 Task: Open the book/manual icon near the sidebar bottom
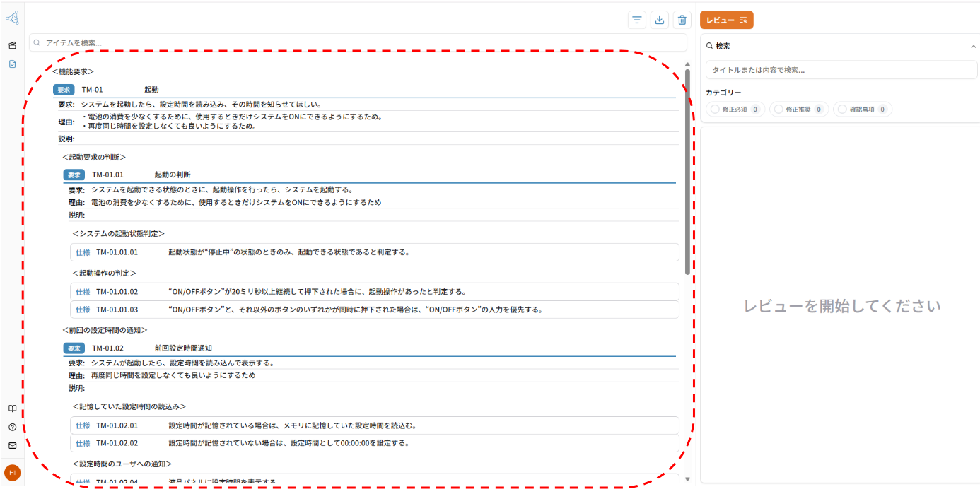pos(12,408)
